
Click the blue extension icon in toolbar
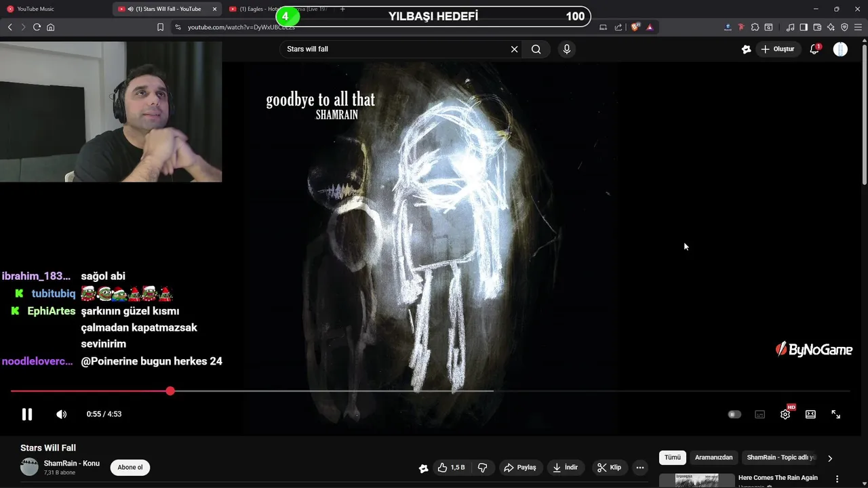pyautogui.click(x=728, y=27)
